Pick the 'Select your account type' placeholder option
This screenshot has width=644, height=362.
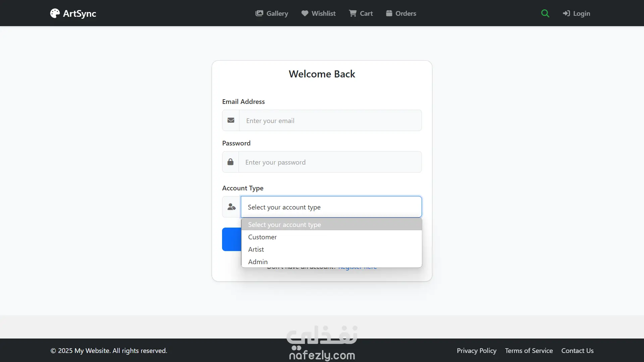pos(284,225)
